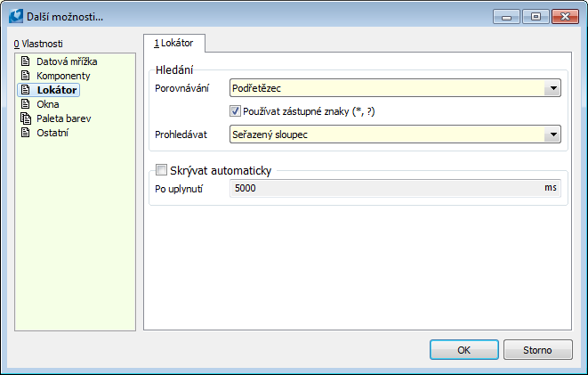Select the Paleta barev tree item
This screenshot has width=588, height=375.
click(64, 118)
